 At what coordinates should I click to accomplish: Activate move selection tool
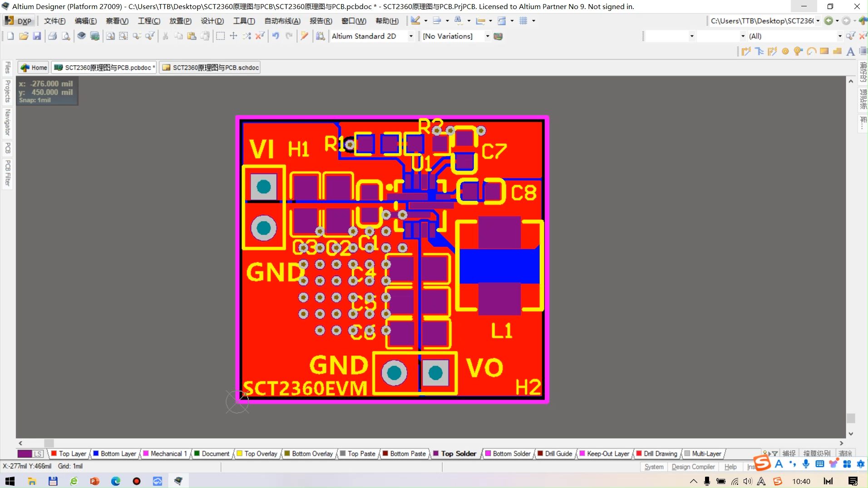point(233,36)
